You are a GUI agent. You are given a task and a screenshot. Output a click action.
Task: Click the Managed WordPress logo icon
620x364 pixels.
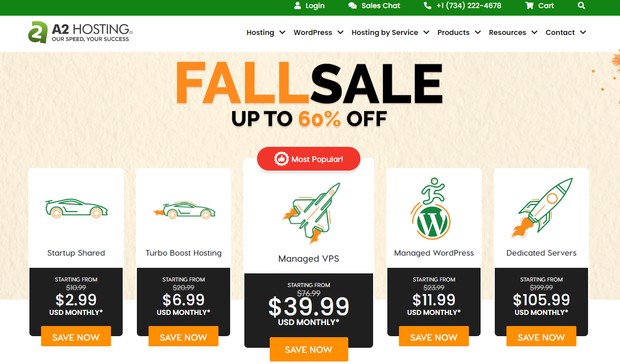coord(430,209)
